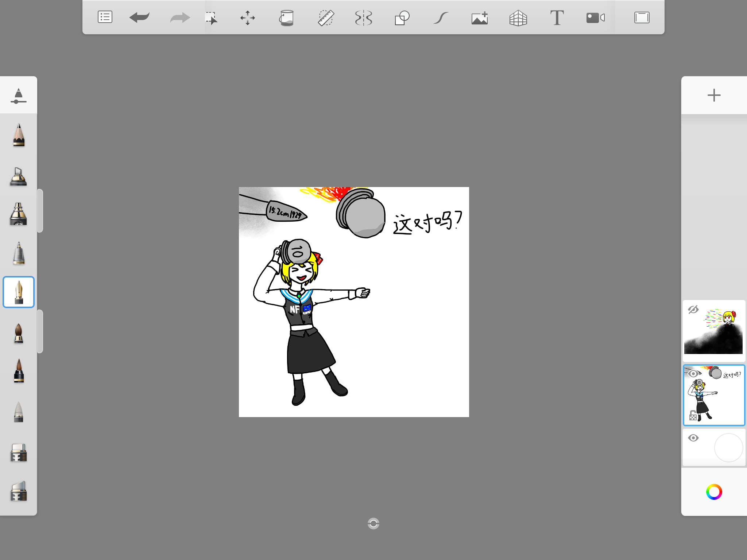Screen dimensions: 747x560
Task: Add a new layer with plus button
Action: click(x=714, y=95)
